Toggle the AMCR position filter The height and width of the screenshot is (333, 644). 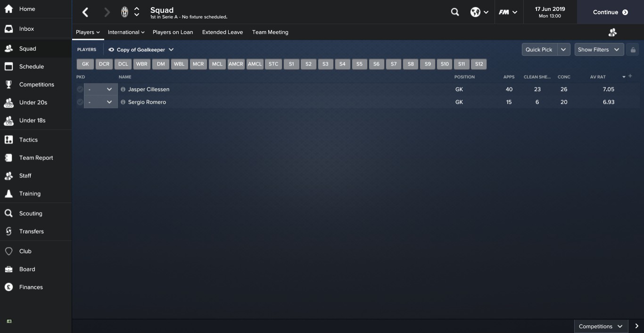point(236,64)
